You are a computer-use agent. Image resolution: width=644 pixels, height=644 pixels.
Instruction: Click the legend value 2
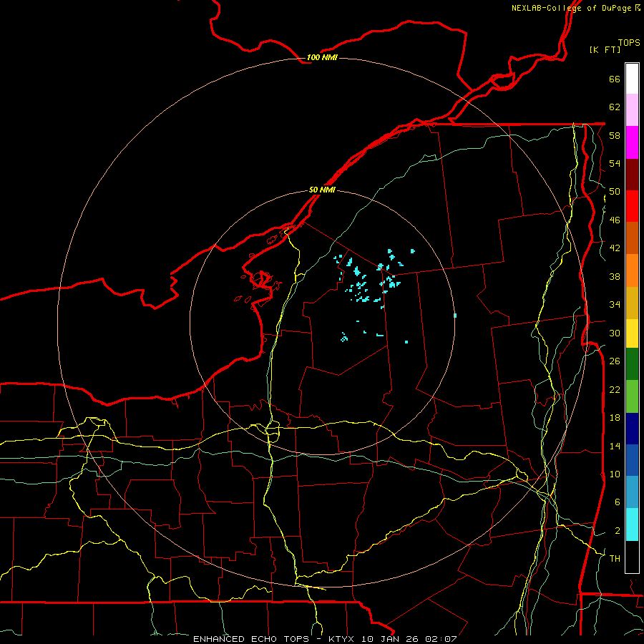click(618, 531)
